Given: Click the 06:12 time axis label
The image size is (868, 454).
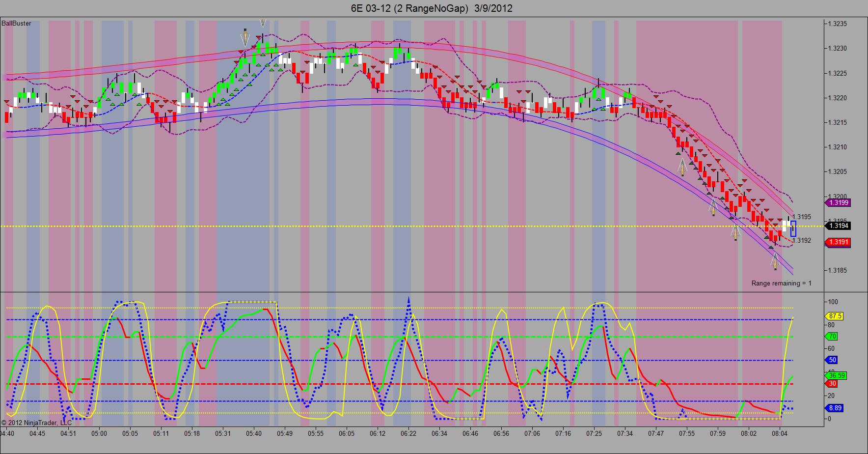Looking at the screenshot, I should [x=378, y=433].
